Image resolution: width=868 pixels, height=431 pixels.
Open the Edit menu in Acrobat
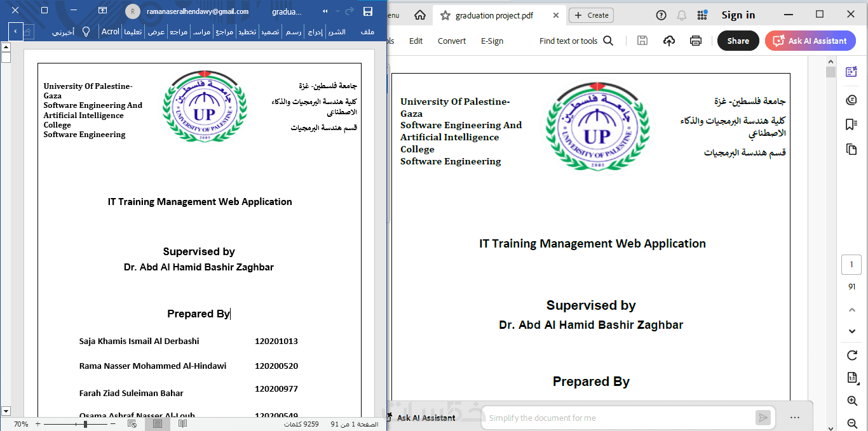point(416,41)
